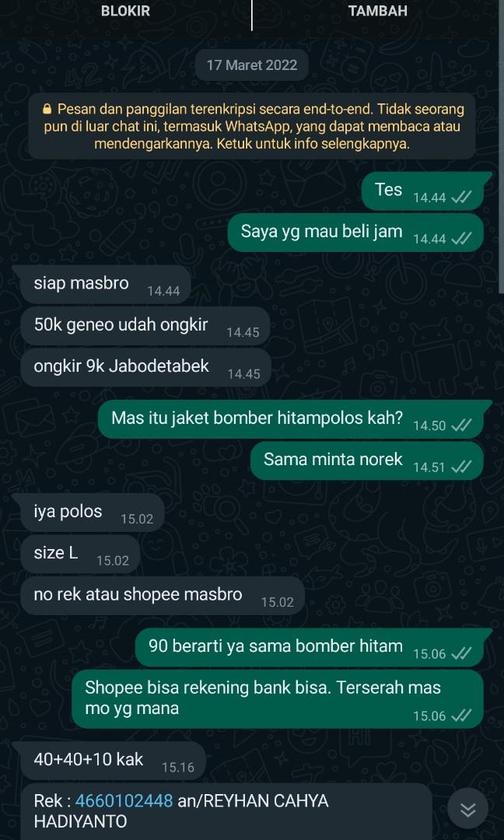Viewport: 504px width, 840px height.
Task: Tap read ticks on "Shopee bisa rekening" message
Action: point(461,716)
